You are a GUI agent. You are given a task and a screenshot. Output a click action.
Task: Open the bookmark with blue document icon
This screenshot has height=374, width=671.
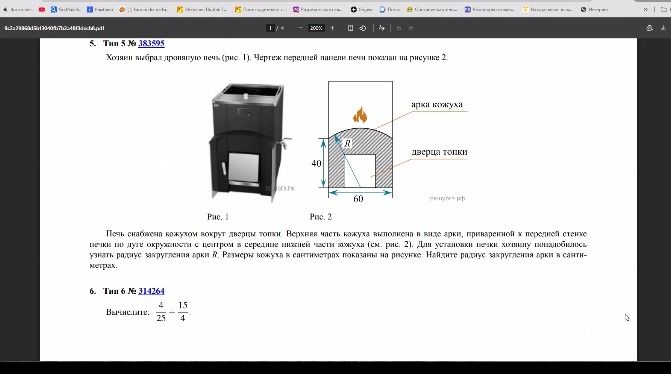(390, 9)
